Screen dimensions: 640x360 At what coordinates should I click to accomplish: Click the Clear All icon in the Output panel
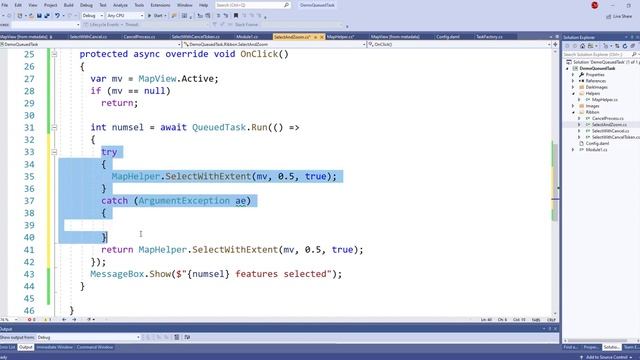pyautogui.click(x=177, y=337)
